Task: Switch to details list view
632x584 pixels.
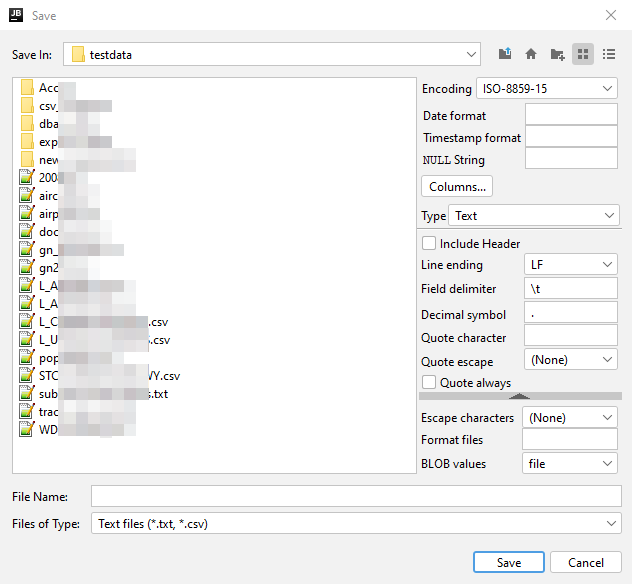Action: click(x=609, y=55)
